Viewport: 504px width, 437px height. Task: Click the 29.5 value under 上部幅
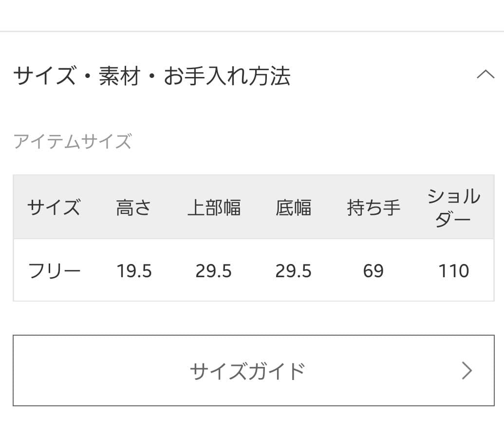click(213, 271)
